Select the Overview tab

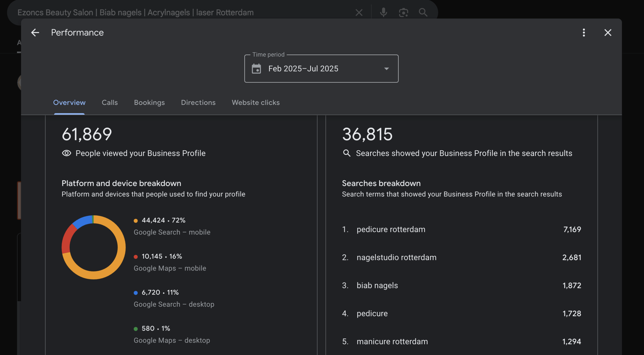[x=69, y=103]
